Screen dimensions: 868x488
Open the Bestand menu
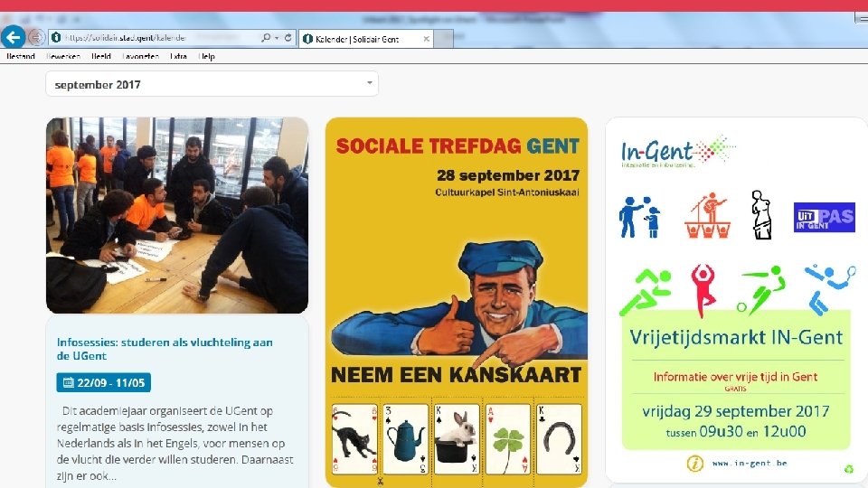coord(21,56)
